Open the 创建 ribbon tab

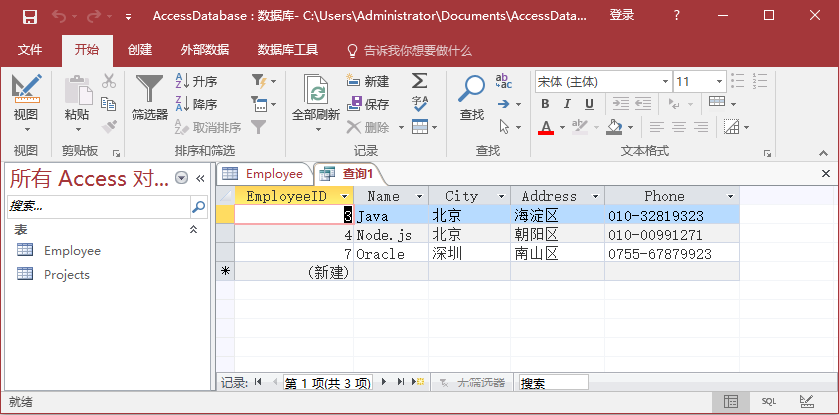pyautogui.click(x=139, y=50)
